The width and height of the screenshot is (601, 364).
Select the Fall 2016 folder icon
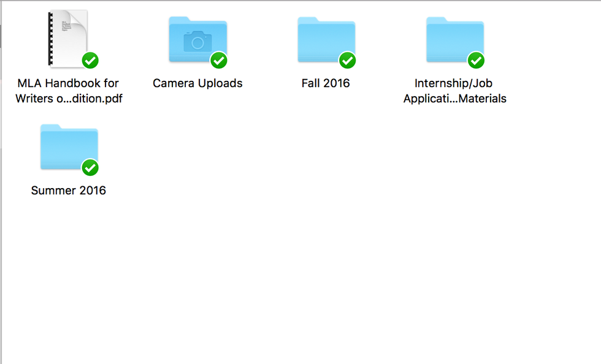(x=326, y=40)
